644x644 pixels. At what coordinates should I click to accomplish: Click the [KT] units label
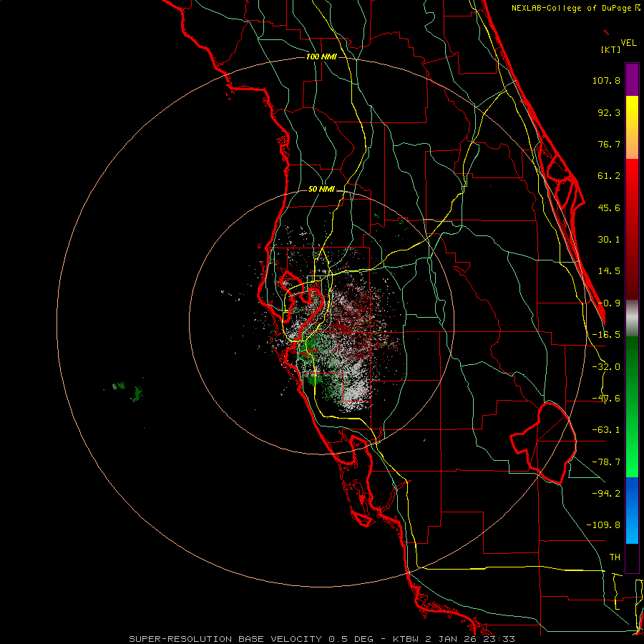(610, 49)
